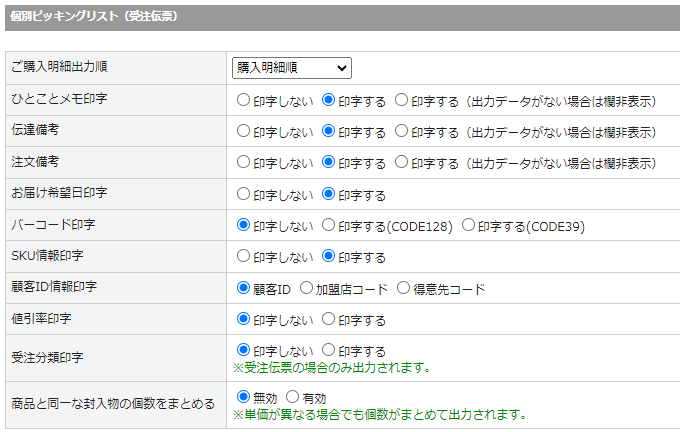680x432 pixels.
Task: Open the ご購入明細出力順 dropdown
Action: (x=291, y=68)
